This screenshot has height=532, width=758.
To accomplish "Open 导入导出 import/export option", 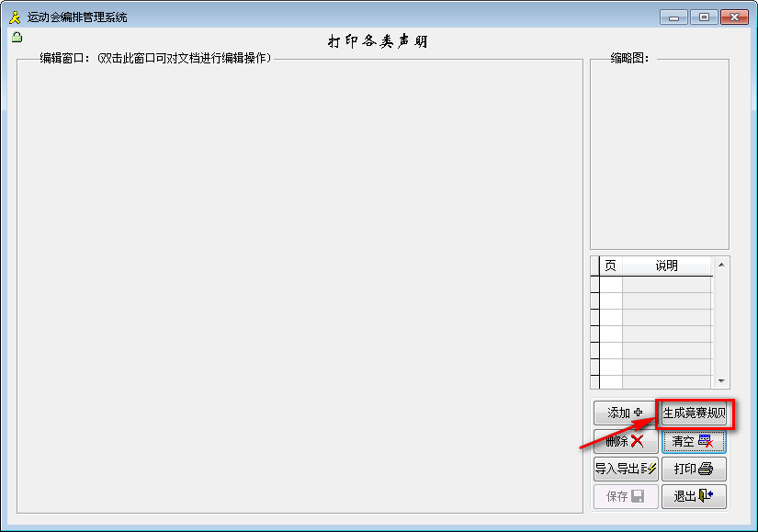I will pos(625,469).
